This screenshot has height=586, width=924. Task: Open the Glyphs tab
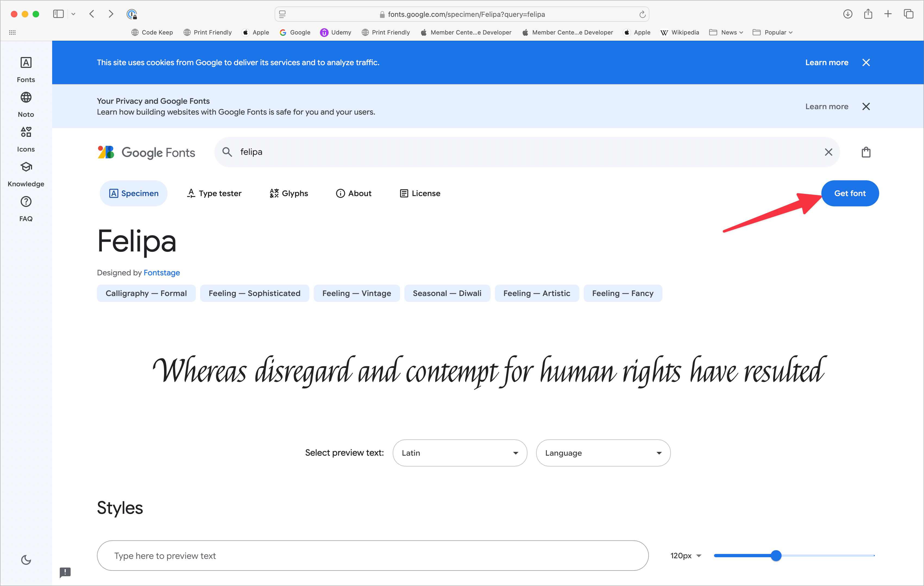point(289,193)
